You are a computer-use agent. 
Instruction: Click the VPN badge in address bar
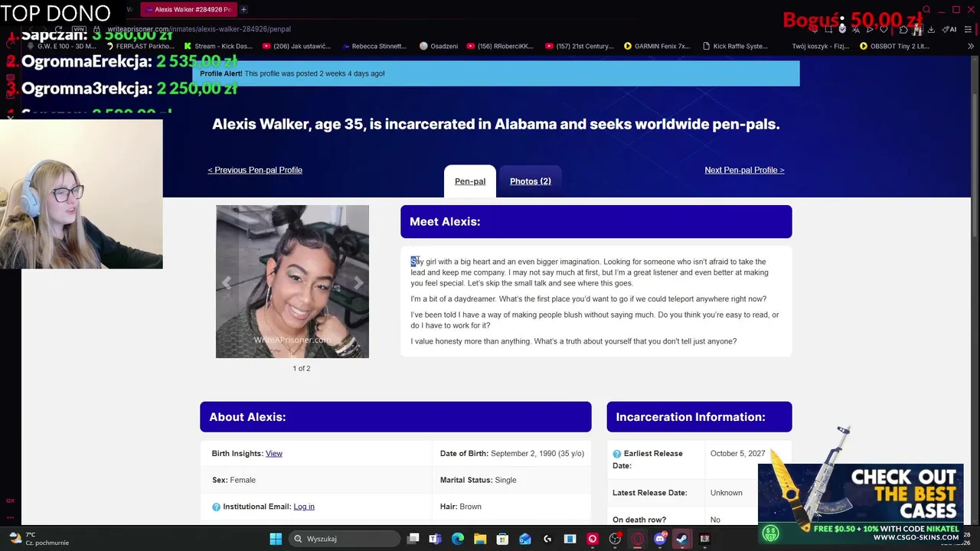click(x=79, y=29)
